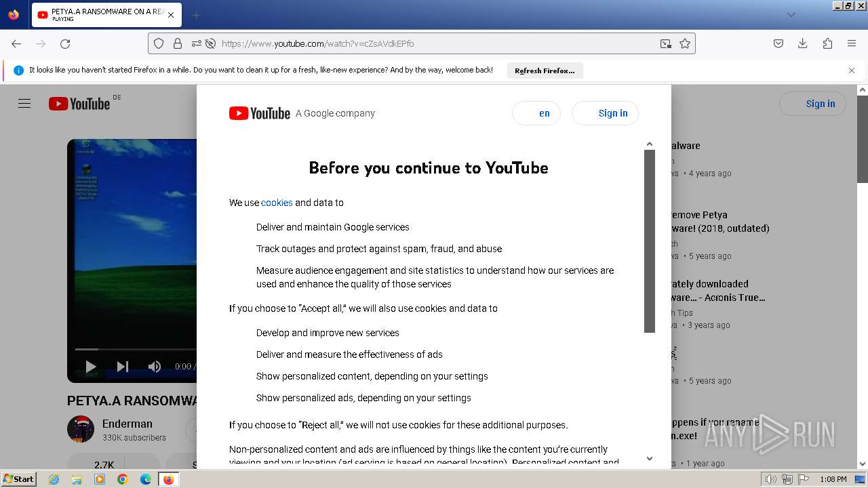
Task: Open the volume icon in system tray
Action: (x=770, y=479)
